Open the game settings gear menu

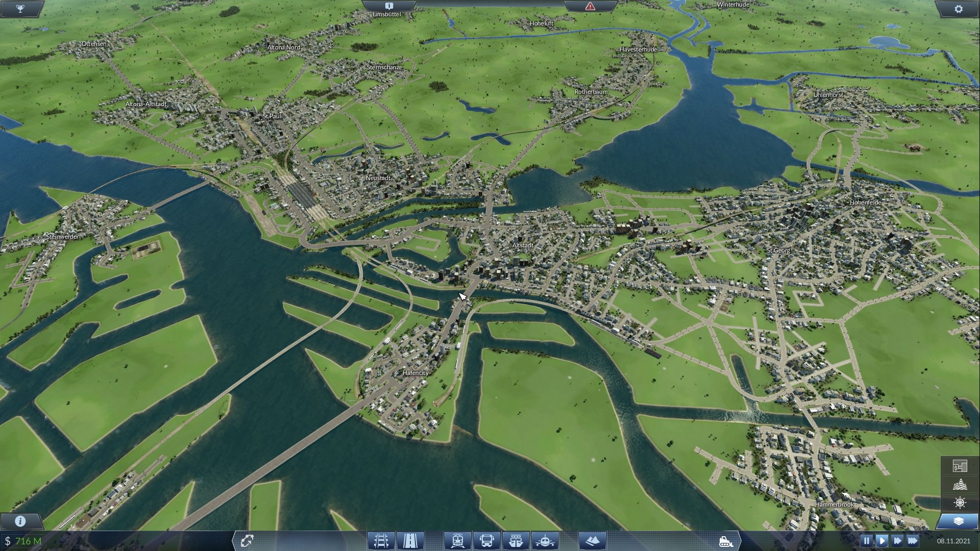tap(958, 9)
